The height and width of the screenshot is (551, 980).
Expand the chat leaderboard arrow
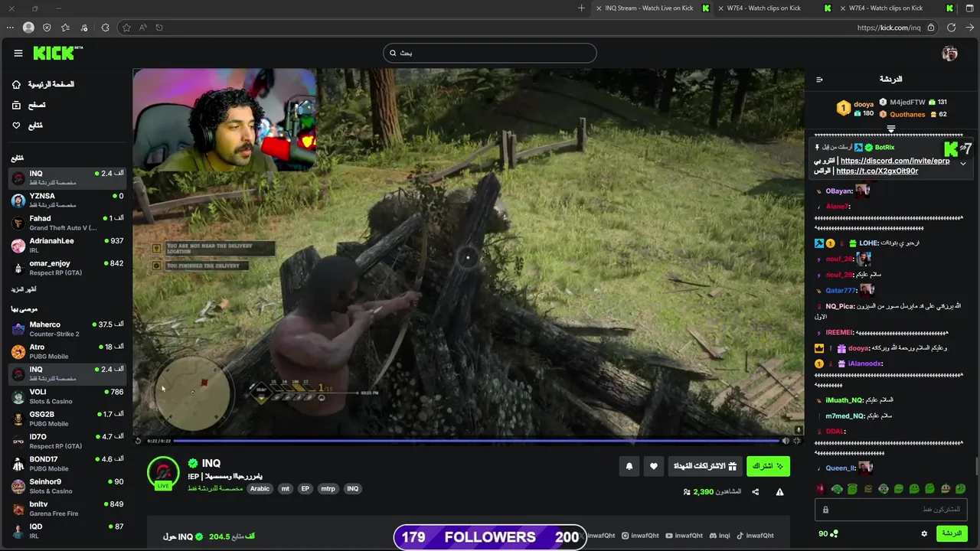coord(891,129)
